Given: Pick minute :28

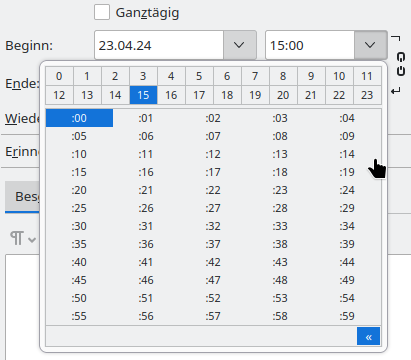Looking at the screenshot, I should point(280,208).
